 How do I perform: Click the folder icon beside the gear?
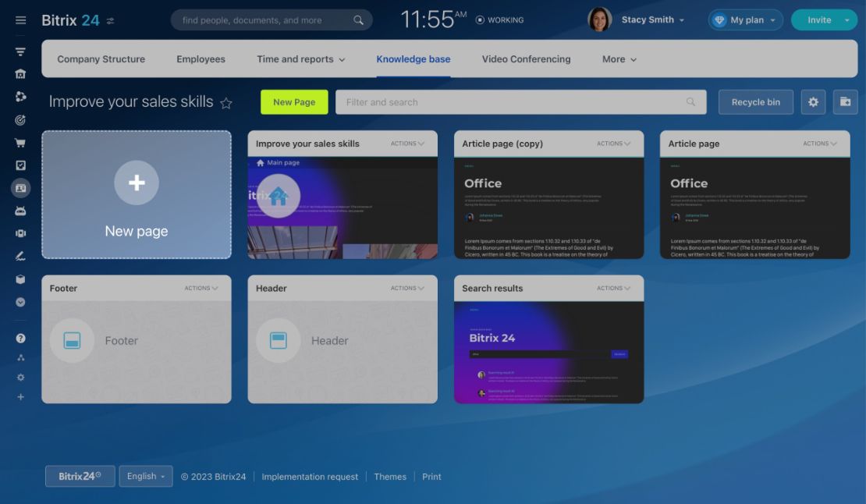[x=845, y=102]
